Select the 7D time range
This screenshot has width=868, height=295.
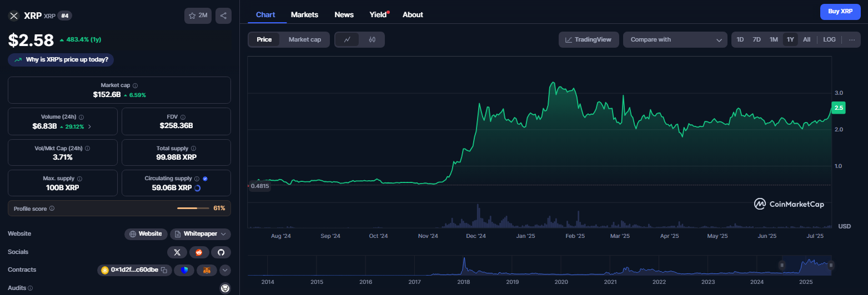[756, 40]
